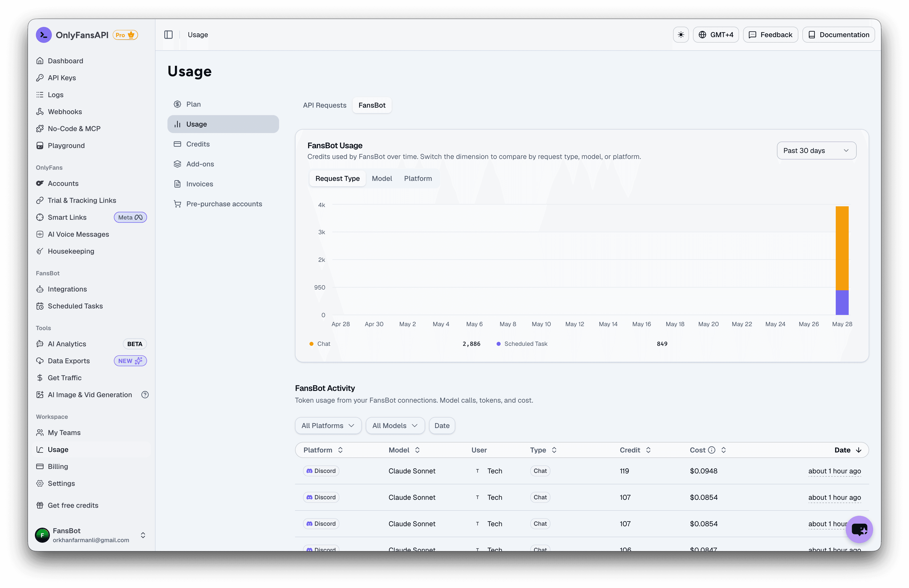Click the Housekeeping broom icon

click(x=40, y=251)
